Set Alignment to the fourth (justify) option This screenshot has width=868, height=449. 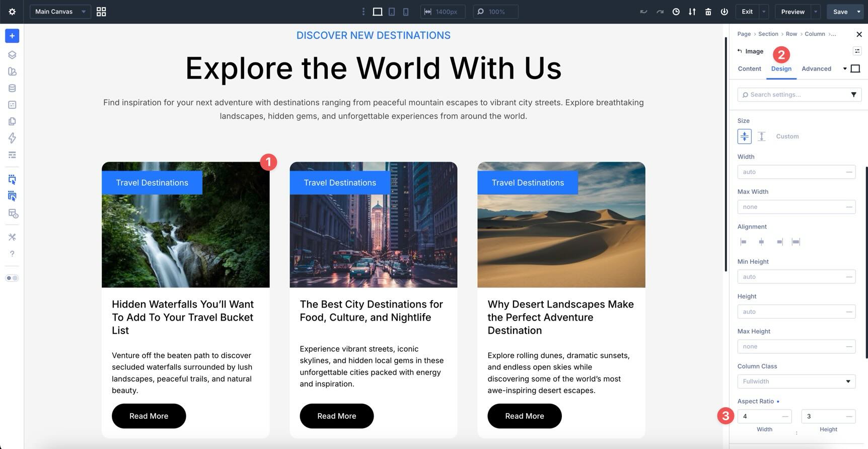pos(796,242)
